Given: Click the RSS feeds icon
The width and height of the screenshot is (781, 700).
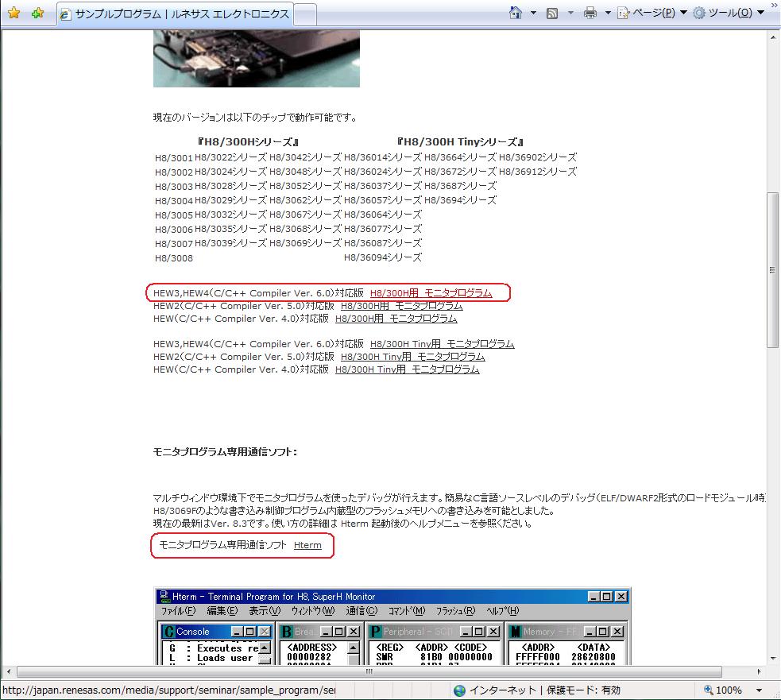Looking at the screenshot, I should point(552,13).
